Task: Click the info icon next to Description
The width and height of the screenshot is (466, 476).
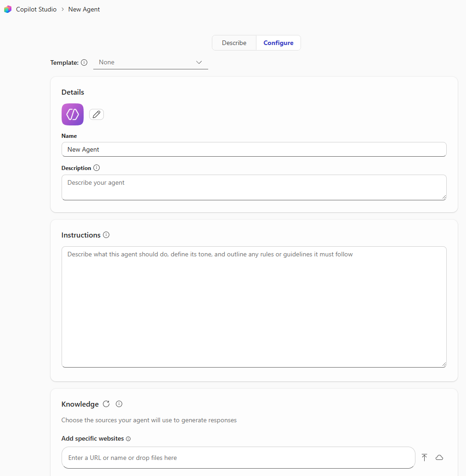Action: pos(97,168)
